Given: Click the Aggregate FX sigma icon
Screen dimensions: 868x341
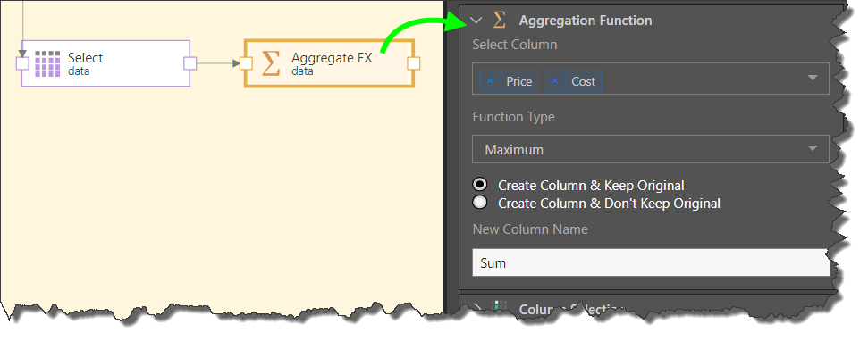Looking at the screenshot, I should [x=271, y=63].
